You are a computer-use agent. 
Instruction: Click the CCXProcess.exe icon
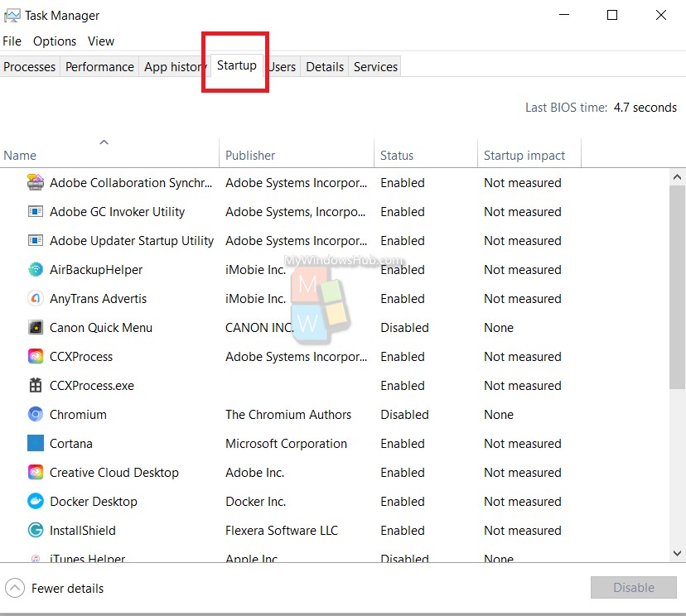click(36, 385)
